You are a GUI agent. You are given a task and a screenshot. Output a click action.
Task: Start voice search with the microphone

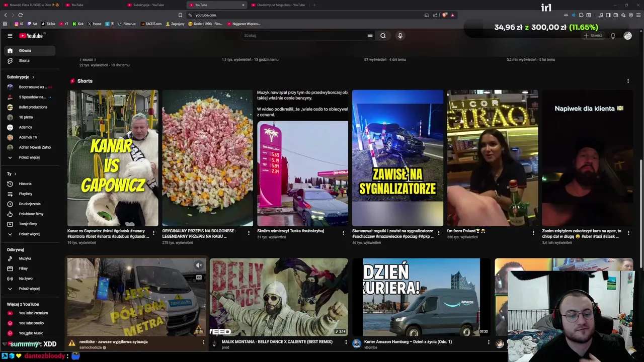tap(400, 36)
